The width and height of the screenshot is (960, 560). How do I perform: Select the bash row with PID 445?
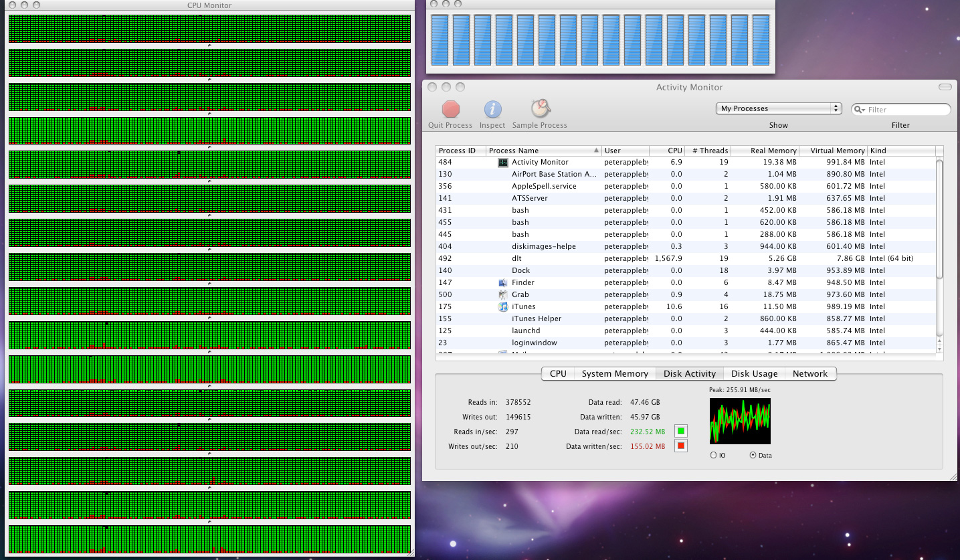pos(685,234)
